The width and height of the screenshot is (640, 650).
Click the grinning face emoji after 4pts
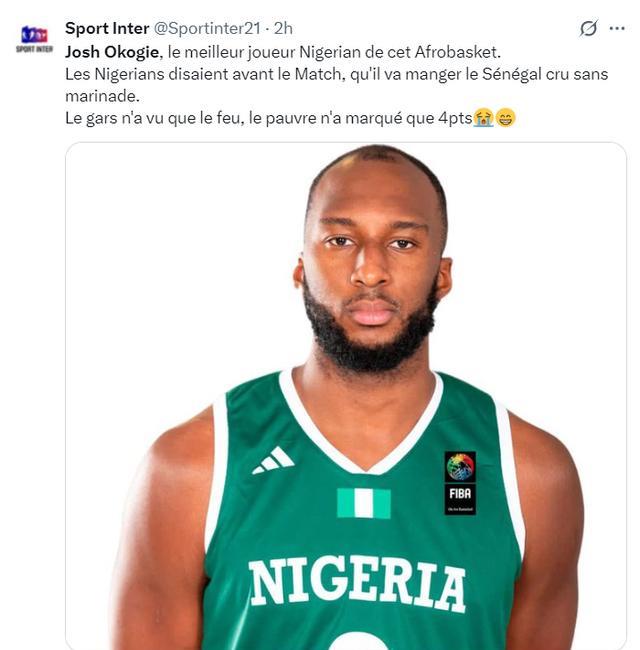pos(505,118)
